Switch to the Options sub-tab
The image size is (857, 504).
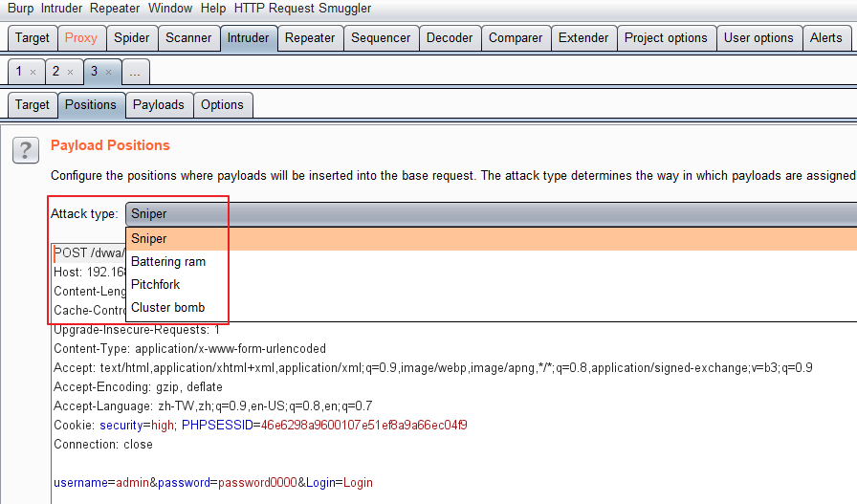click(x=222, y=104)
